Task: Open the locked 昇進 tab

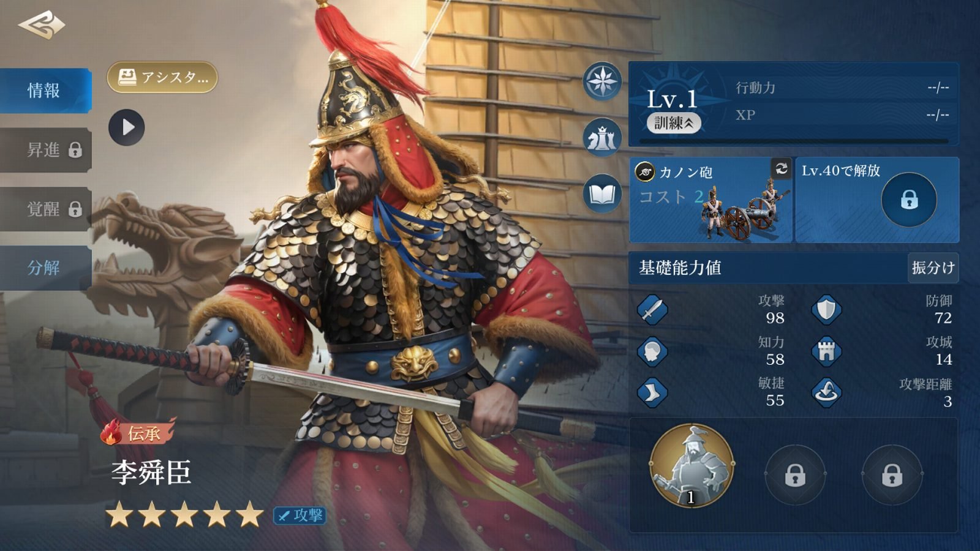Action: click(x=45, y=150)
